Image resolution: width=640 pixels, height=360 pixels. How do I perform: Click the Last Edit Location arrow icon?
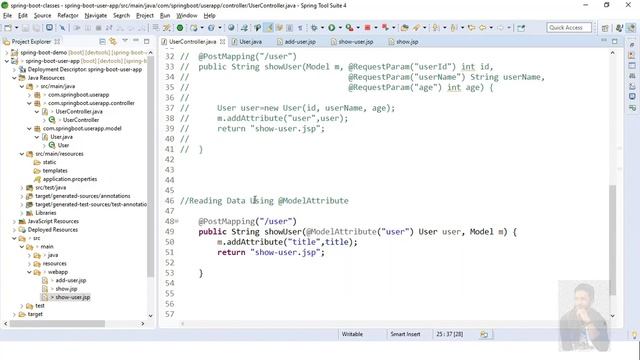(471, 28)
